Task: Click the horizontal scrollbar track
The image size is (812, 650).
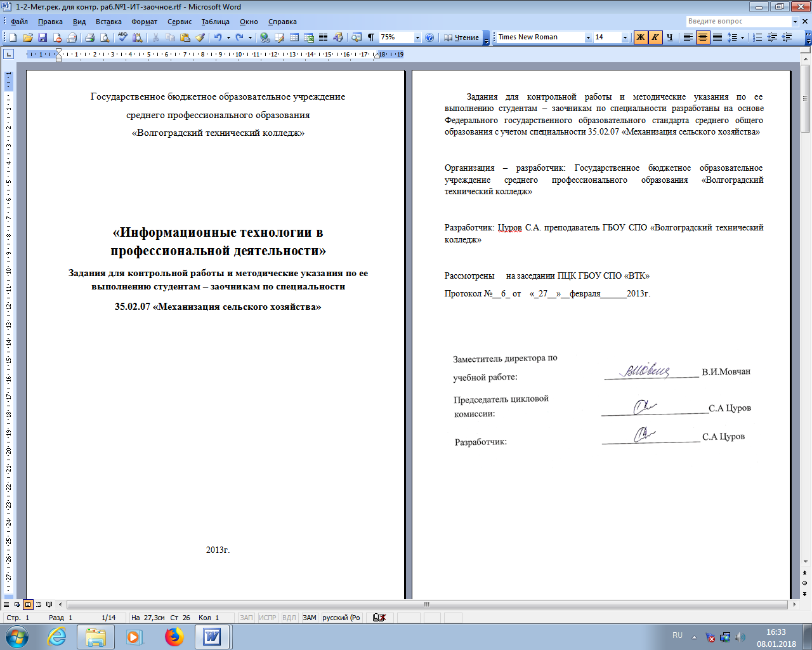Action: pyautogui.click(x=426, y=604)
